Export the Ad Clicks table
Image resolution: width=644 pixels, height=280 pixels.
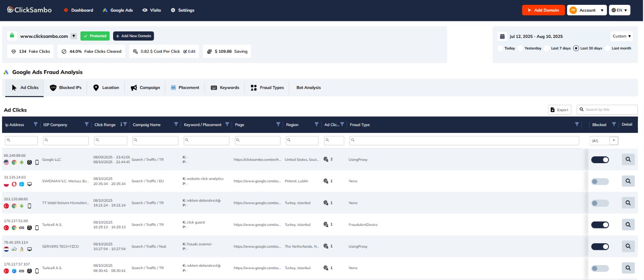point(559,110)
